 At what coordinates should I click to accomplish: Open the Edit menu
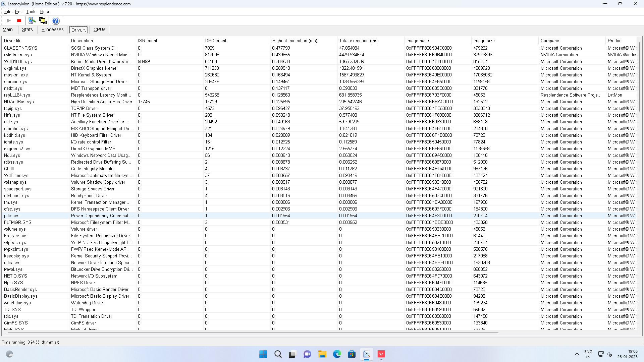coord(19,11)
